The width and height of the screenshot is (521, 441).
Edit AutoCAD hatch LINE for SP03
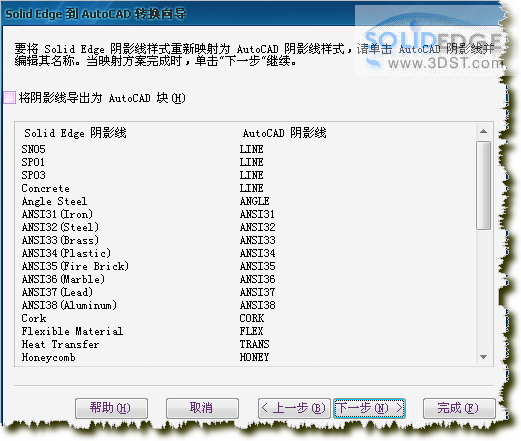(x=252, y=175)
